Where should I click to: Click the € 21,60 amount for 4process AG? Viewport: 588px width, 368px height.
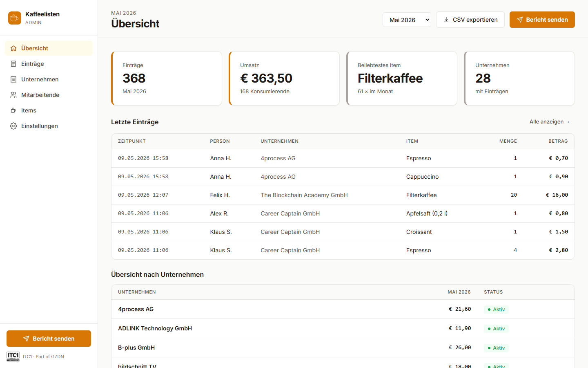(x=460, y=309)
